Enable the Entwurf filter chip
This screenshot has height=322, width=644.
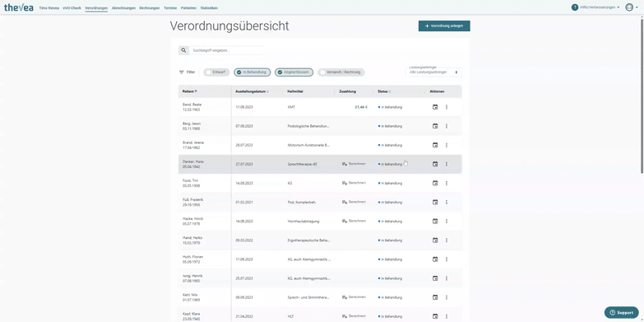216,72
